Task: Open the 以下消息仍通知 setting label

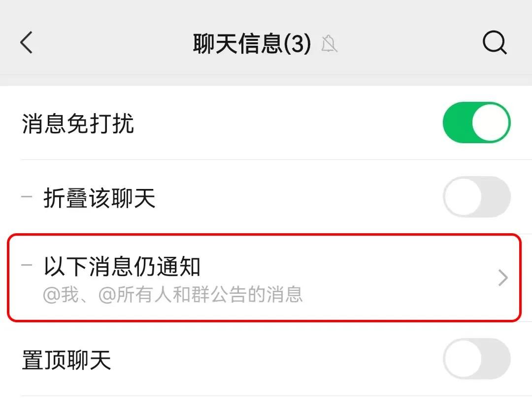Action: pyautogui.click(x=122, y=267)
